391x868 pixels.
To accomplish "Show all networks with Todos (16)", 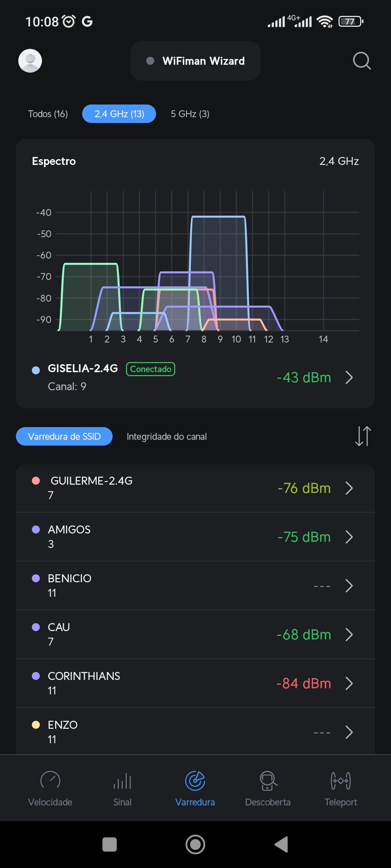I will 48,114.
